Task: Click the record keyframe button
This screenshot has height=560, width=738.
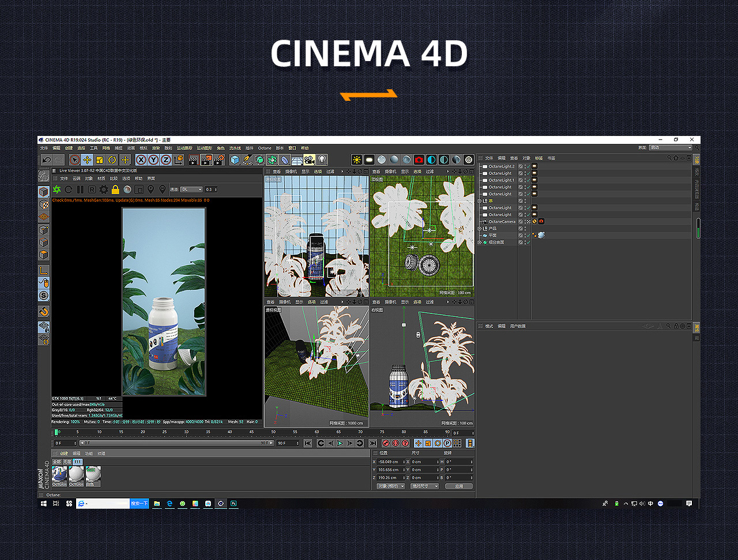Action: (x=386, y=443)
